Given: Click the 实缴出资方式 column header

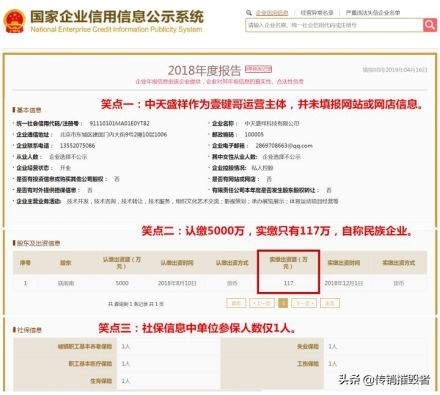Looking at the screenshot, I should coord(399,263).
